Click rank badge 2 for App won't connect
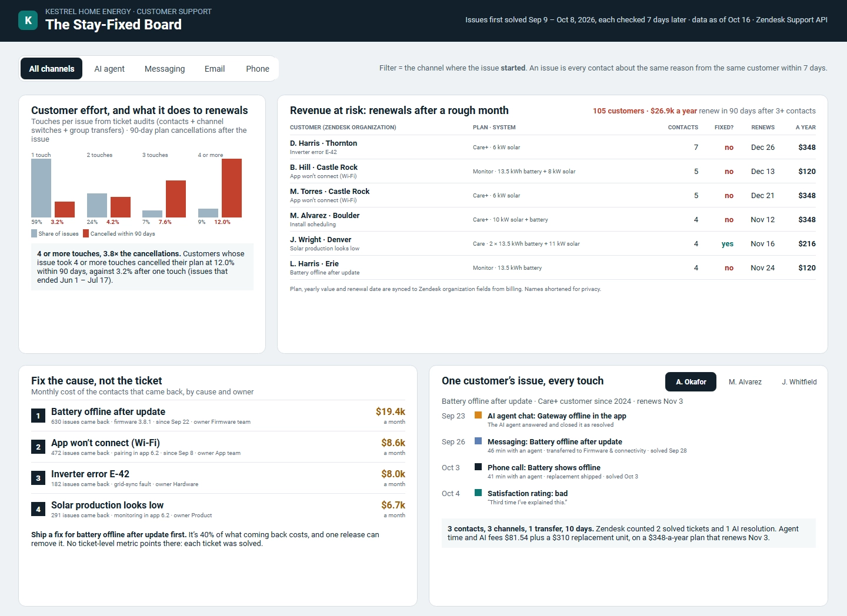This screenshot has width=847, height=616. pyautogui.click(x=38, y=447)
